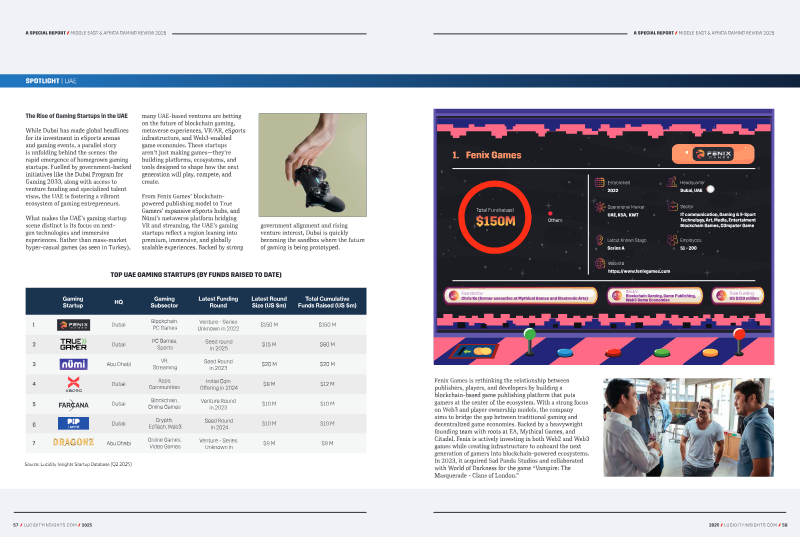Click the red arcade button on the console
Viewport: 800px width, 537px height.
tap(613, 352)
